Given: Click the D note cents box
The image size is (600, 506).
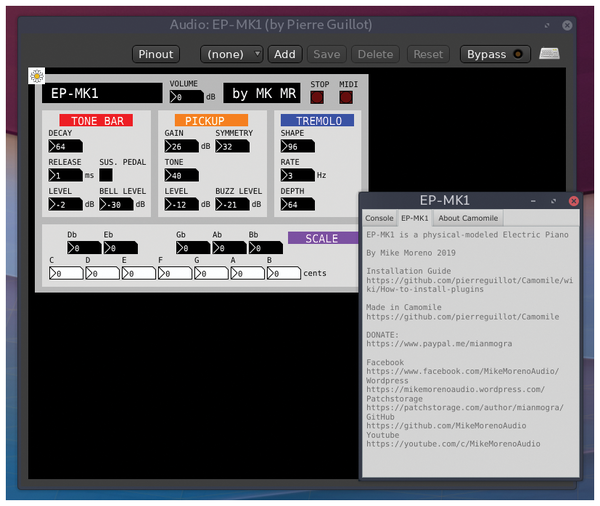Looking at the screenshot, I should [x=102, y=273].
